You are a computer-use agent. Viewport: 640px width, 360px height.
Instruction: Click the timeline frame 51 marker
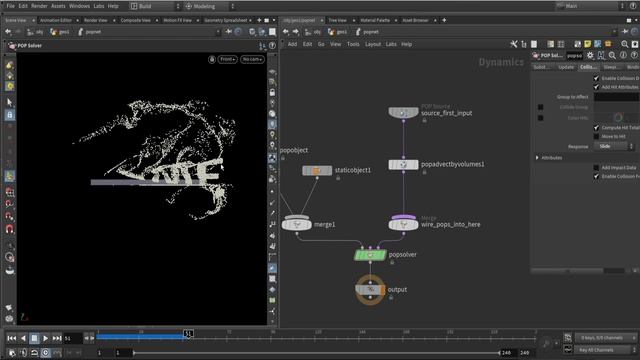(x=188, y=334)
